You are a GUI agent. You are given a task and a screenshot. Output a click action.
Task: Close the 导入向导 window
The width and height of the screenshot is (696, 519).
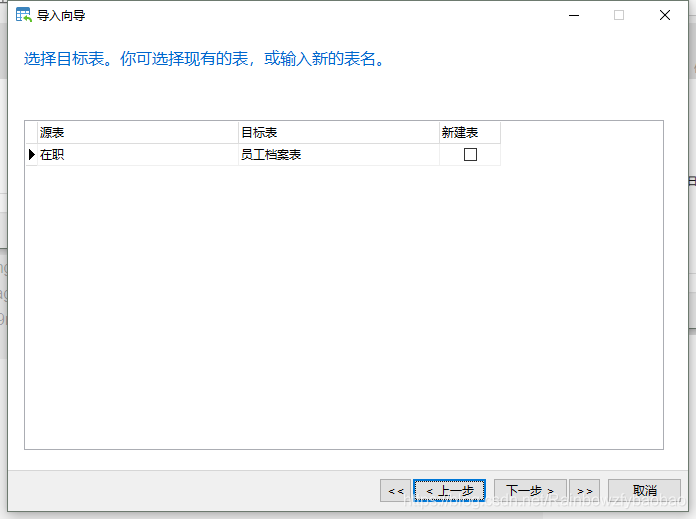click(x=664, y=15)
